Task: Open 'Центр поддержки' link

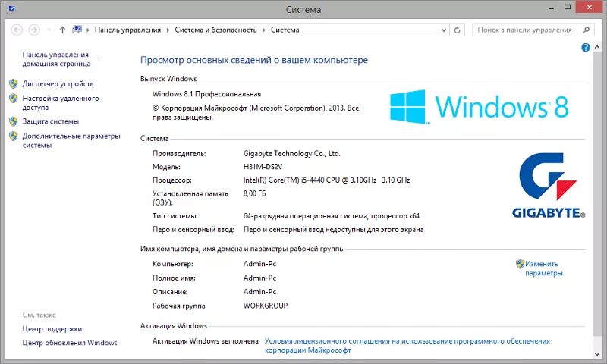Action: click(52, 329)
